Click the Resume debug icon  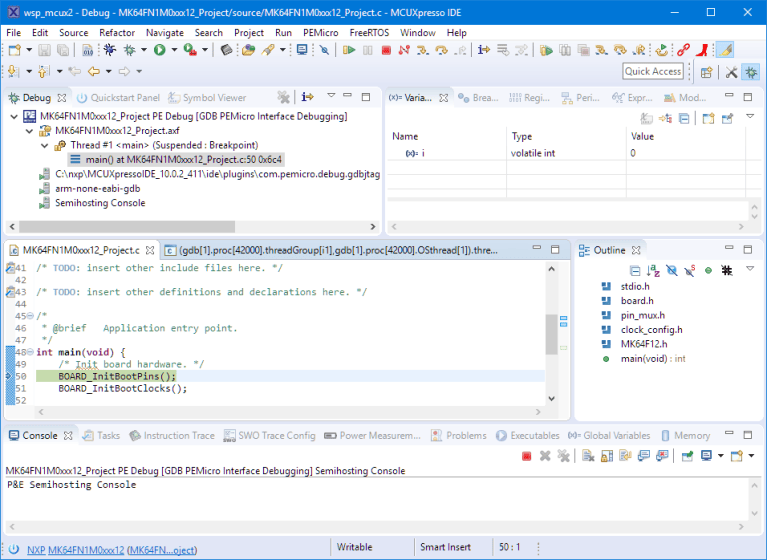point(349,50)
